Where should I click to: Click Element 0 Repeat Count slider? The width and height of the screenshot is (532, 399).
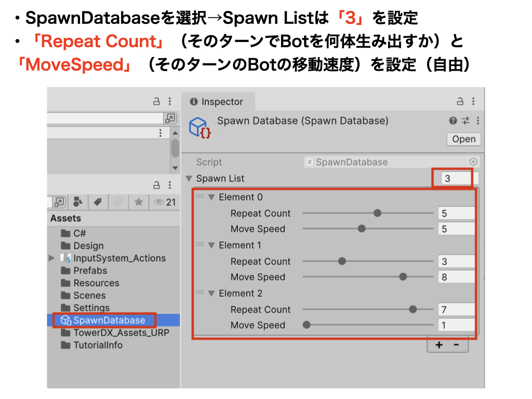pos(368,213)
